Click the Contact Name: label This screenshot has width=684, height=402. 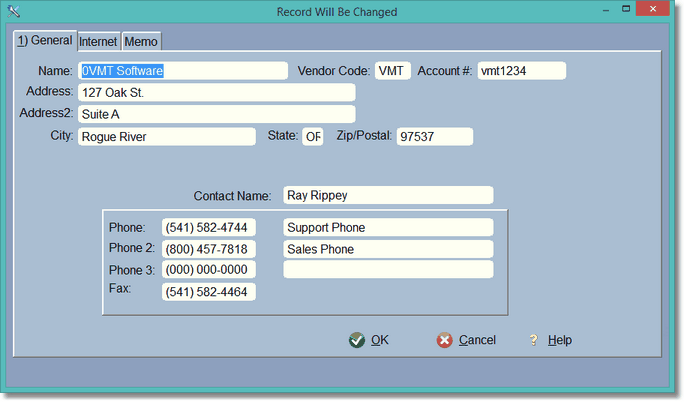pyautogui.click(x=232, y=196)
